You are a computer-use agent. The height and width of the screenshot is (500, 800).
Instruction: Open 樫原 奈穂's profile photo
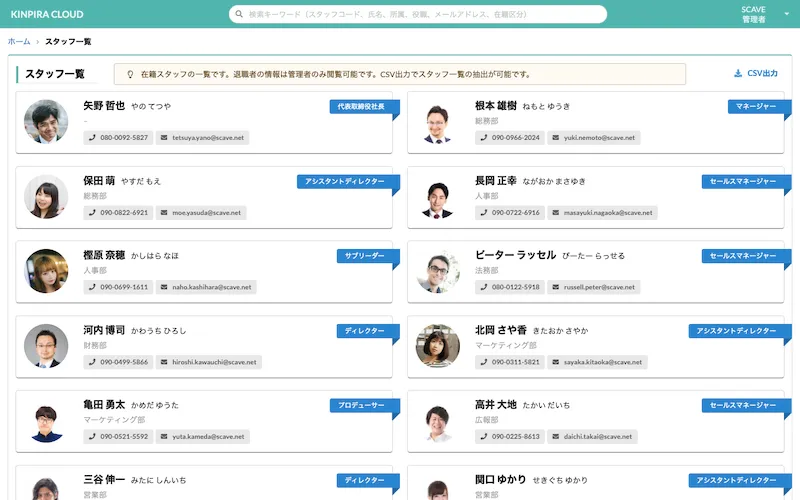tap(46, 271)
